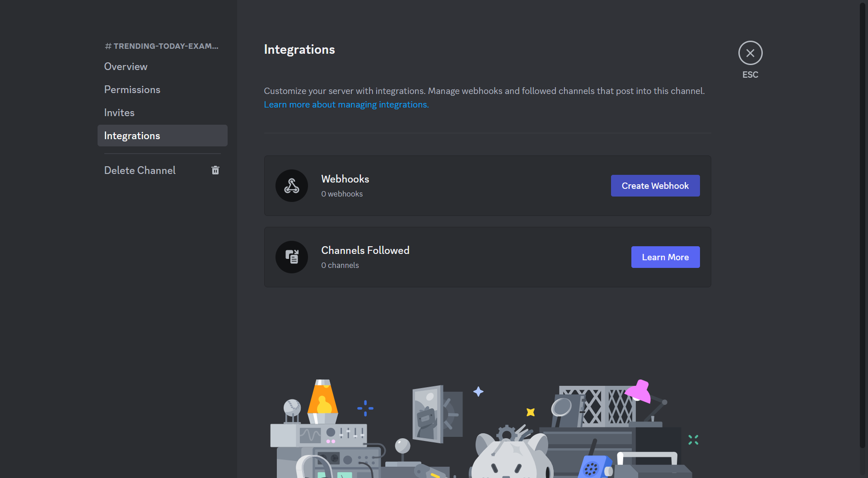Open the 'Learn more about managing integrations' link
868x478 pixels.
(346, 104)
